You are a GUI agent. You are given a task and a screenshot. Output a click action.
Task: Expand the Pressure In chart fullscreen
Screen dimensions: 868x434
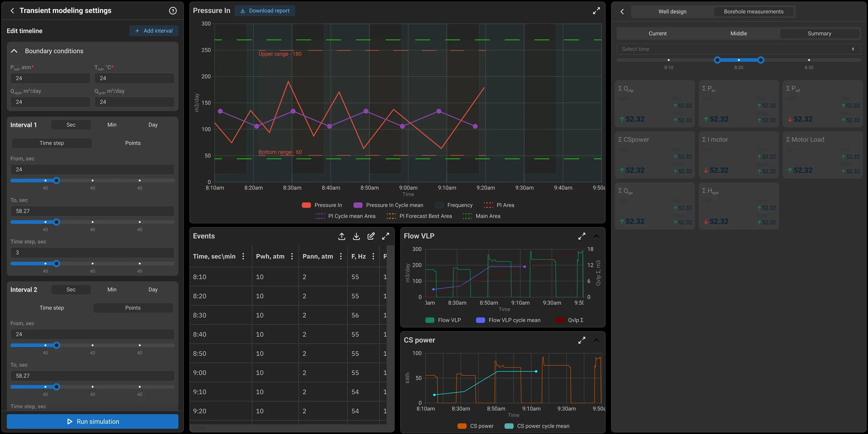[596, 11]
